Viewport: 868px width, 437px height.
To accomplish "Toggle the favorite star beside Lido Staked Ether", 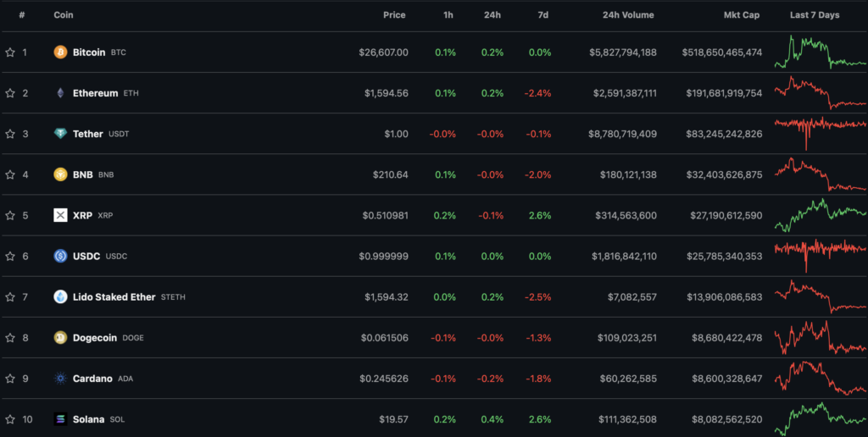I will click(10, 297).
